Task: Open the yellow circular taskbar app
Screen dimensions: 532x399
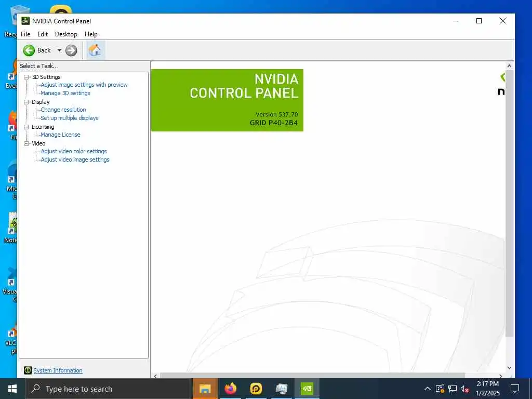Action: (256, 389)
